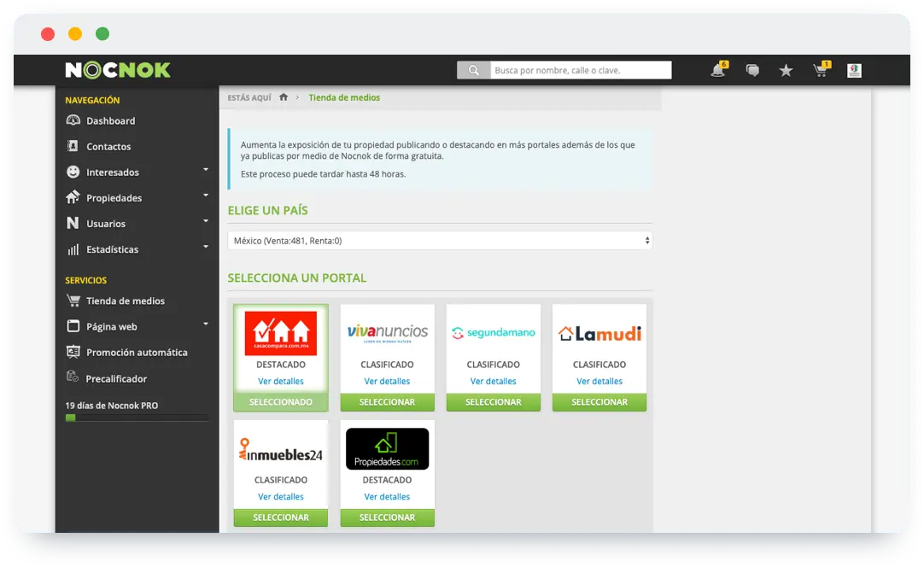
Task: Click the '19 días de Nocnok PRO' text
Action: coord(111,406)
